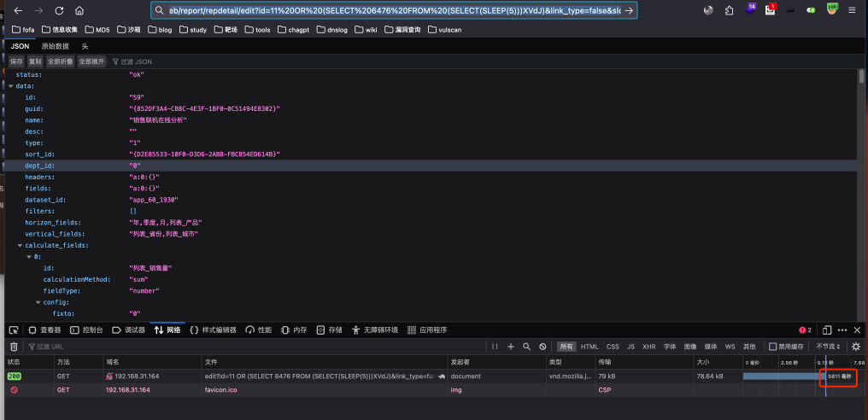Filter requests by WS
868x420 pixels.
730,347
